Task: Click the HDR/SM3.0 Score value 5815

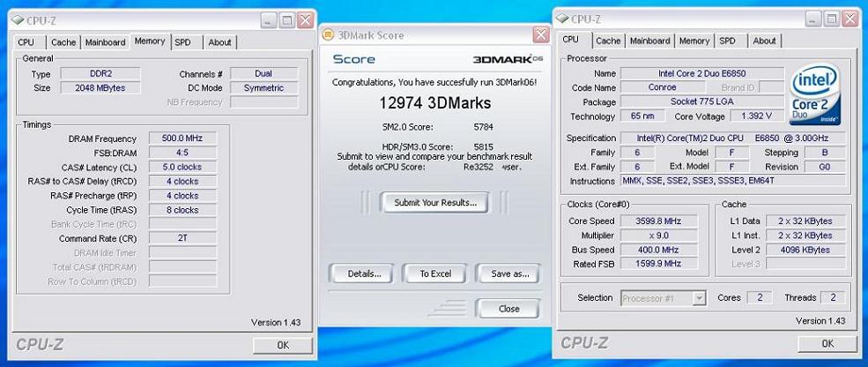Action: tap(483, 147)
